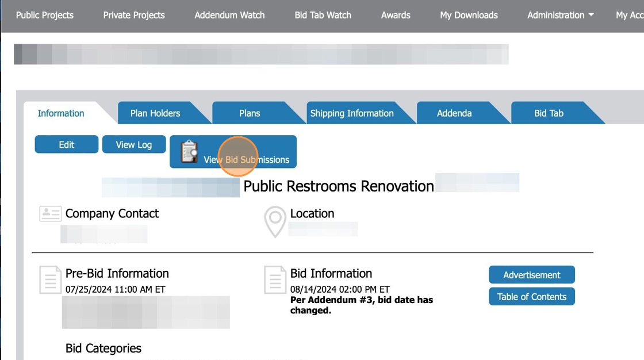This screenshot has width=644, height=360.
Task: Select the Information tab
Action: (x=60, y=113)
